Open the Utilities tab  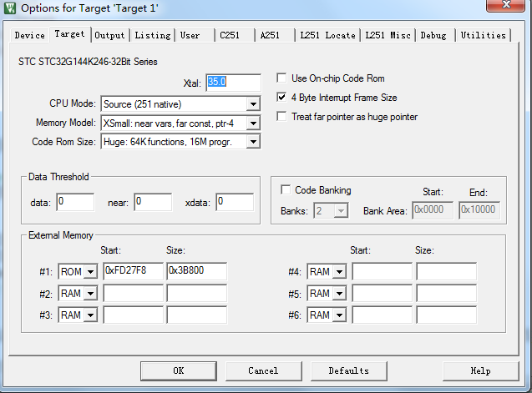point(483,35)
